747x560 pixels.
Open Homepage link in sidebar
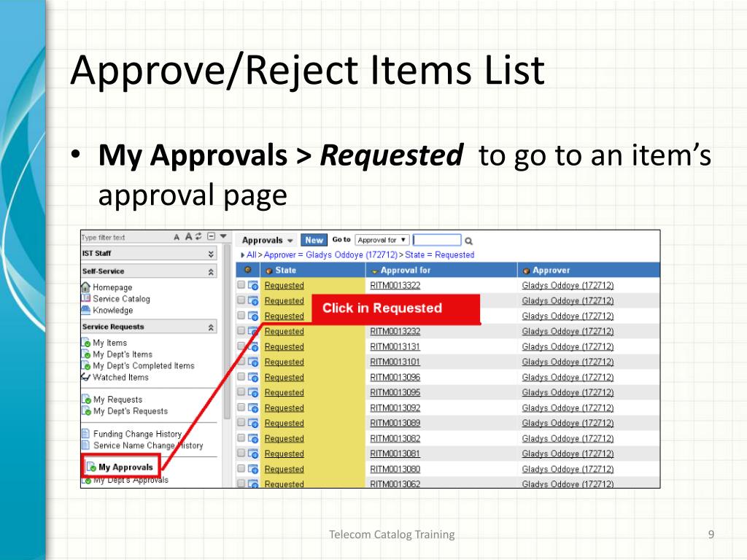[x=112, y=287]
